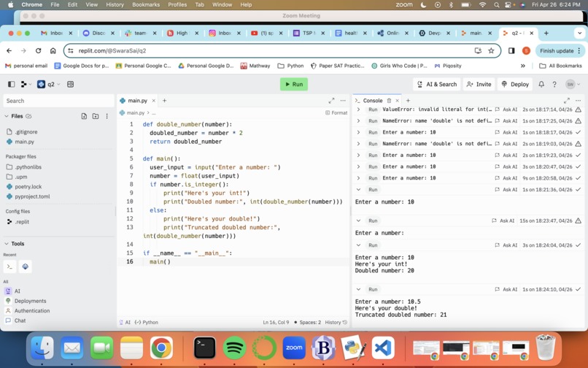Open the Files panel three-dot menu
Screen dimensions: 588x368
click(x=107, y=116)
